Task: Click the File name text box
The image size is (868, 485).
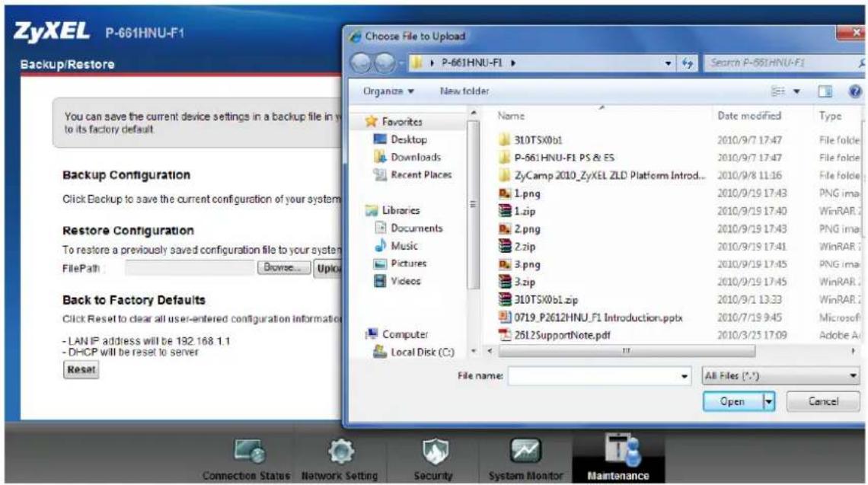Action: 594,376
